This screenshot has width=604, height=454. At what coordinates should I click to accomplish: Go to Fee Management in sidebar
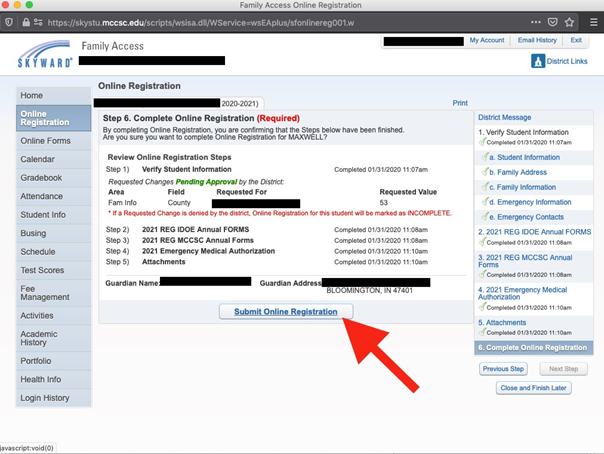coord(45,290)
